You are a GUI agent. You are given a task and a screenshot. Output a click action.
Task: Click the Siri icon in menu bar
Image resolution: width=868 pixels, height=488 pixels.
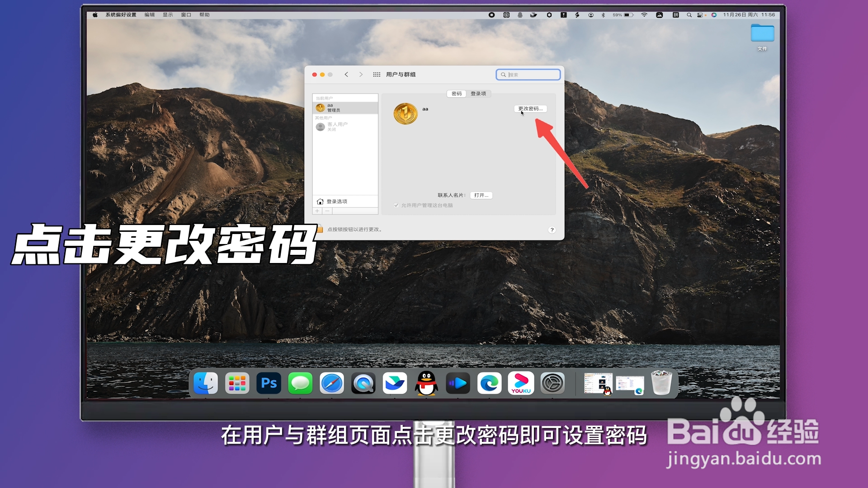(714, 15)
